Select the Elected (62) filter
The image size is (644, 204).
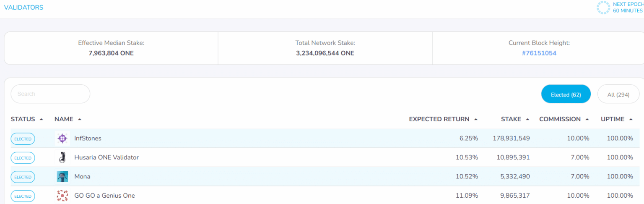pos(566,94)
